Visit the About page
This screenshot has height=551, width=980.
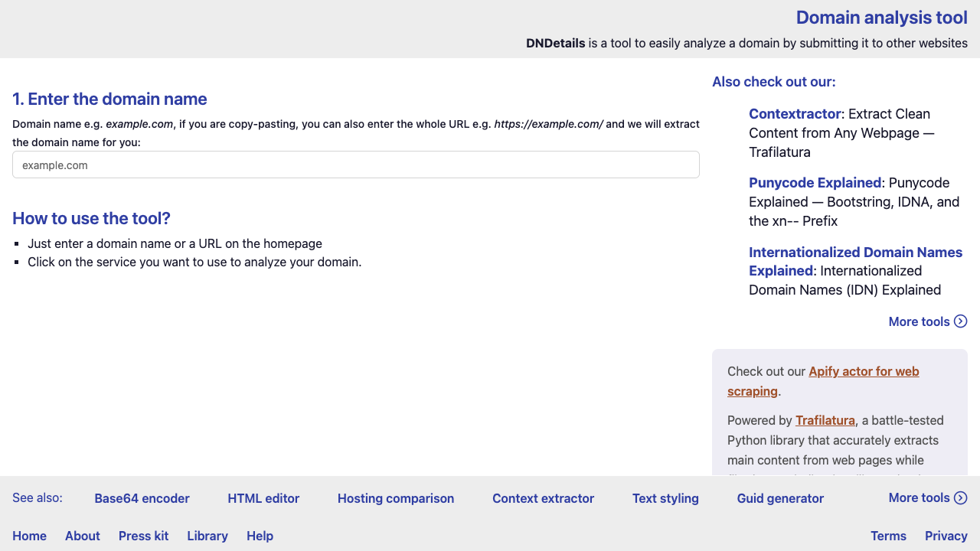83,536
